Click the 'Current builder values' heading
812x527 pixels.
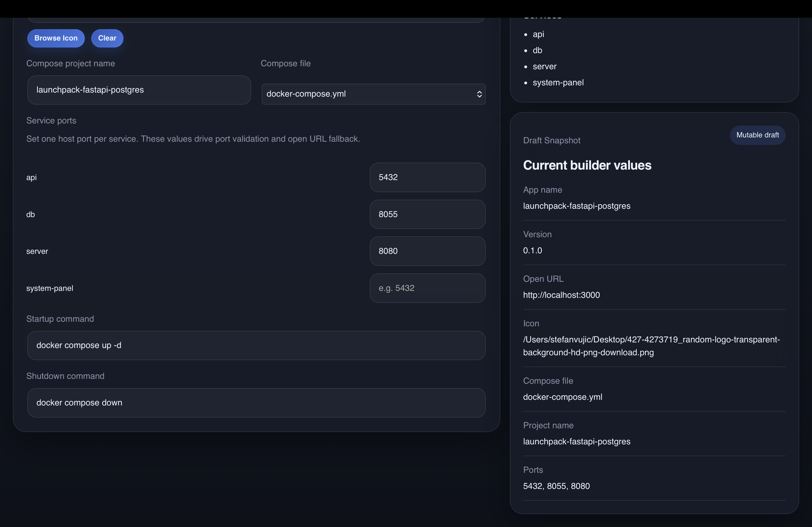pos(587,165)
